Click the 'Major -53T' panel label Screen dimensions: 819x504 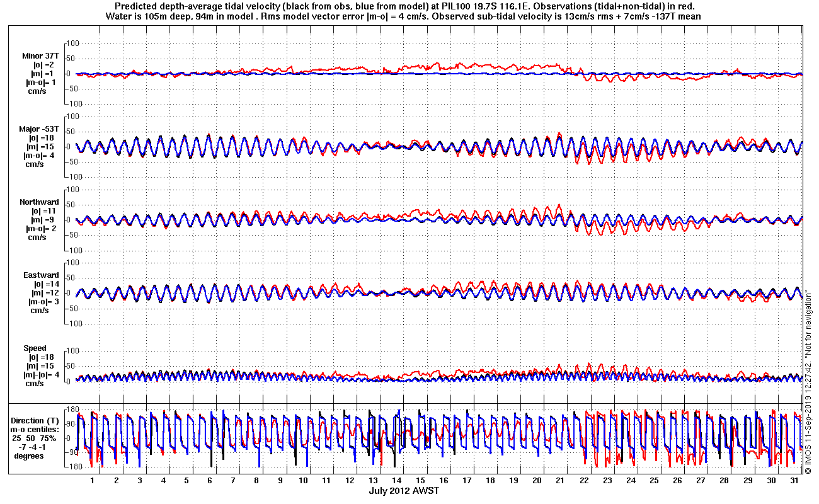(x=39, y=129)
